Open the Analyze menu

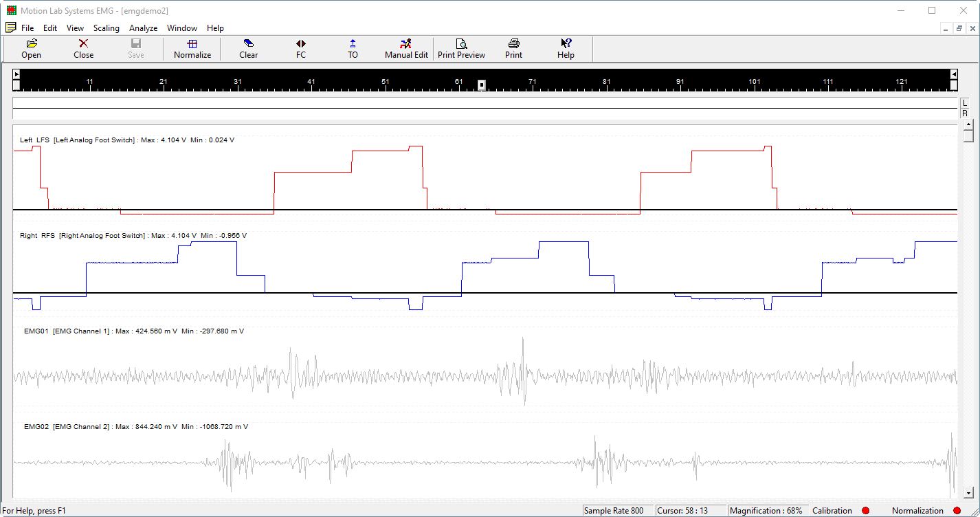point(142,28)
